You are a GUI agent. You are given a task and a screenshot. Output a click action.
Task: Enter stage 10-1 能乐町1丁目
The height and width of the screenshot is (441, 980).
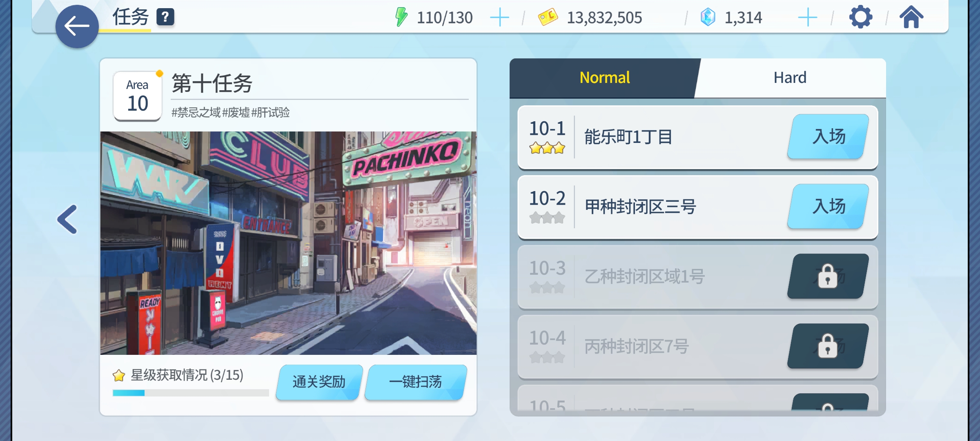pos(828,136)
